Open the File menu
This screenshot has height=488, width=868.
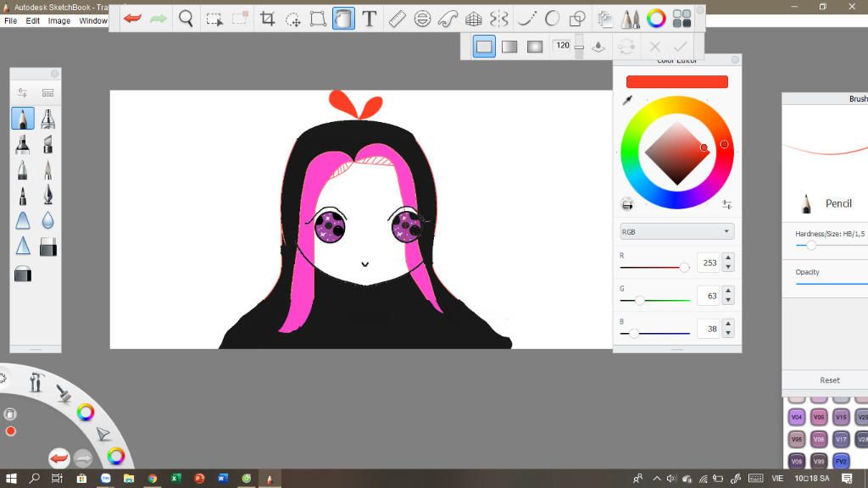(10, 20)
